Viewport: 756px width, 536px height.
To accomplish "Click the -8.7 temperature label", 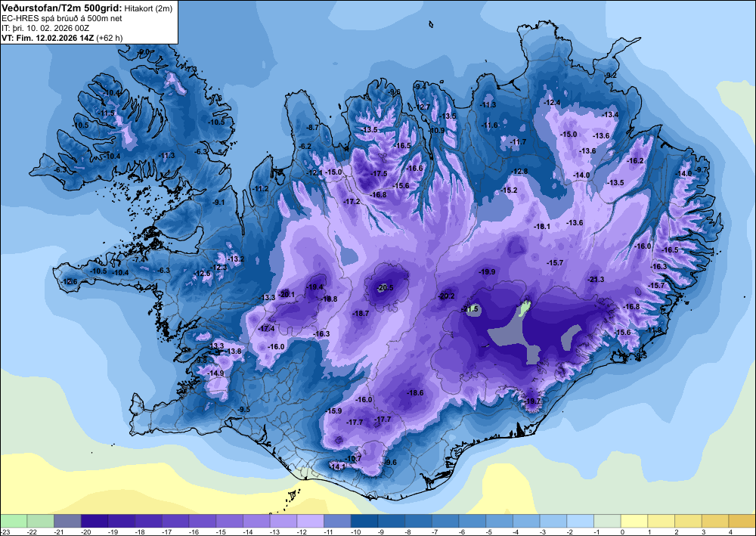I will click(313, 127).
